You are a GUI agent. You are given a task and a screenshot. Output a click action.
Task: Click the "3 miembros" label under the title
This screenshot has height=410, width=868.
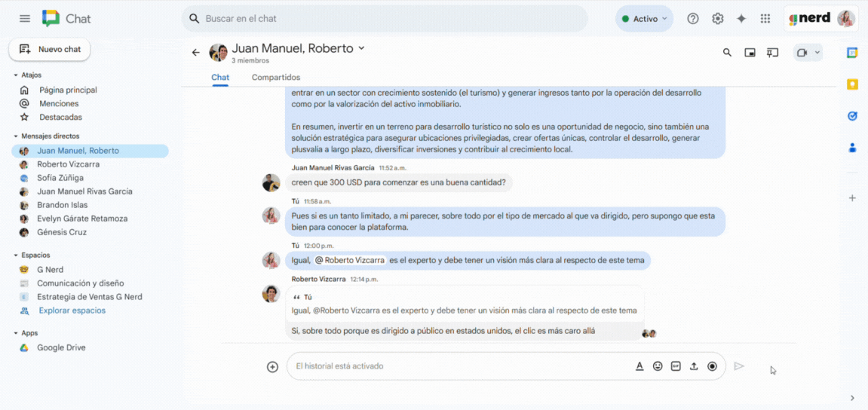coord(250,60)
